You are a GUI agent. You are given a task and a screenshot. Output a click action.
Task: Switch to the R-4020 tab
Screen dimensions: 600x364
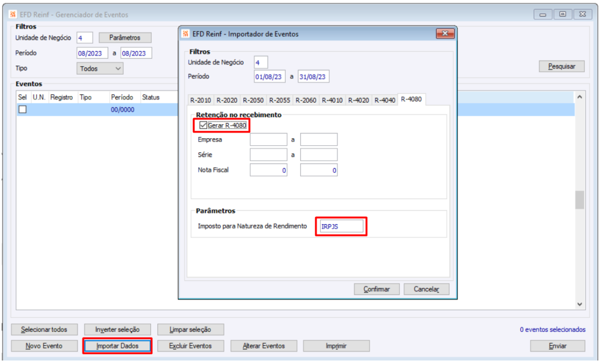pyautogui.click(x=358, y=100)
